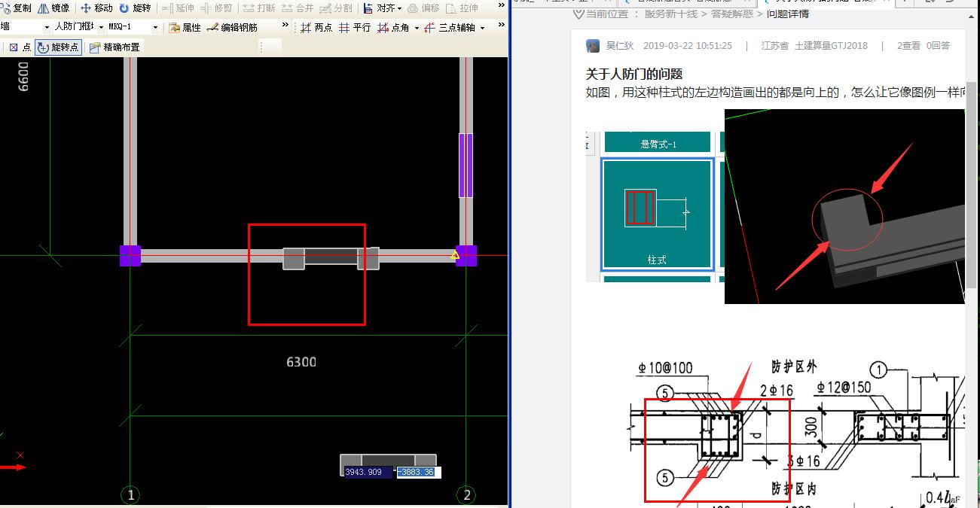980x508 pixels.
Task: Click the 复制 (Copy) tool
Action: 17,8
